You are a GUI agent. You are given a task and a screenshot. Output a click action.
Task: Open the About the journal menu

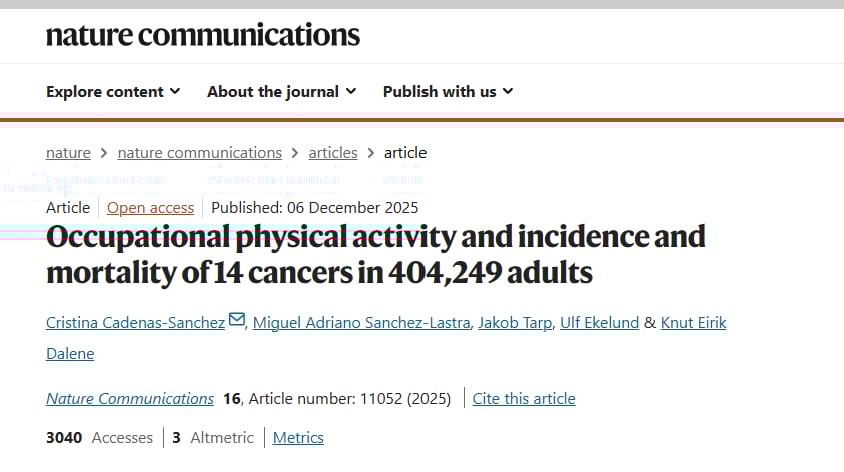(x=273, y=91)
